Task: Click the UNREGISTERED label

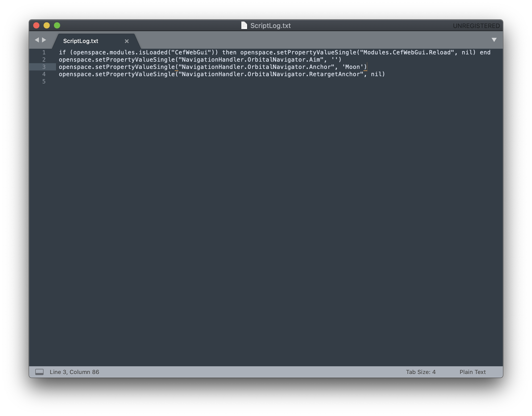Action: (x=476, y=26)
